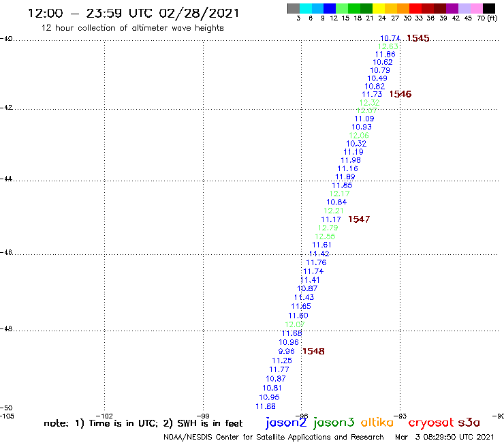504x443 pixels.
Task: Click the wave height value 11.09
Action: pos(364,119)
